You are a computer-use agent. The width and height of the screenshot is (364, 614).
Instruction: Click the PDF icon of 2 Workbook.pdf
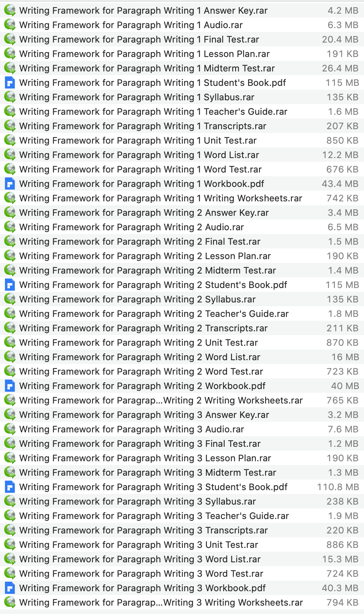(x=10, y=386)
